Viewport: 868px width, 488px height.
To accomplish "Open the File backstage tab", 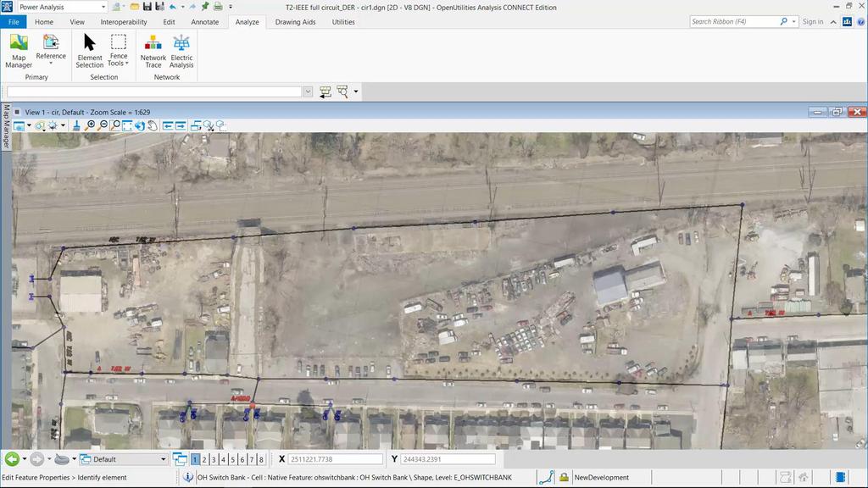I will point(14,22).
